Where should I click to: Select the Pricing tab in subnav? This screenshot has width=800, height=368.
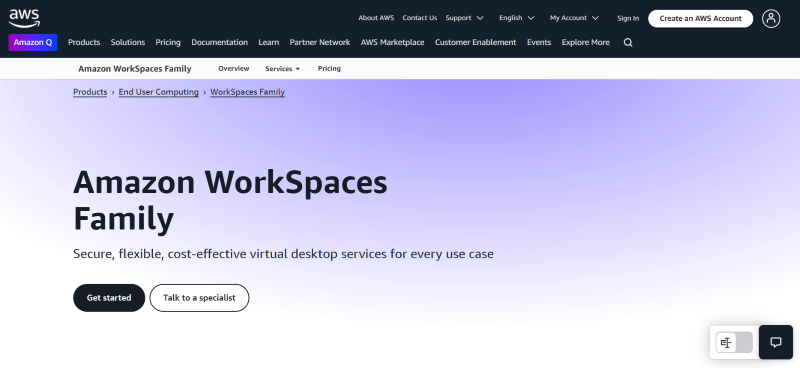329,68
